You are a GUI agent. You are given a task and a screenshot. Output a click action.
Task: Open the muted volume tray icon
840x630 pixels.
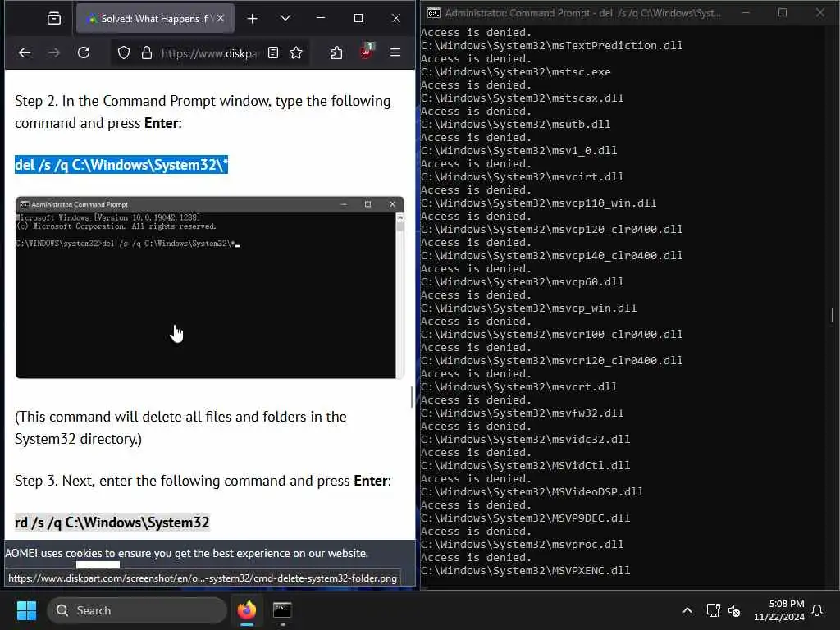coord(734,610)
